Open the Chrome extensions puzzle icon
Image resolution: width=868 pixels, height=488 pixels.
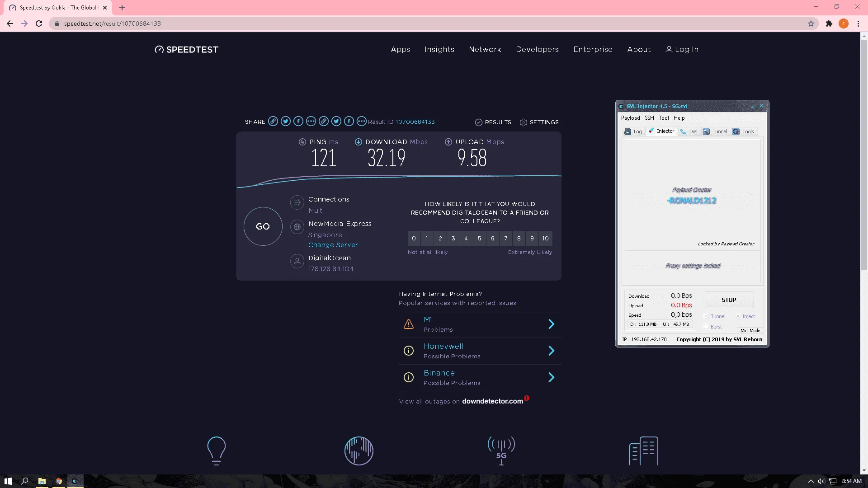[x=829, y=23]
